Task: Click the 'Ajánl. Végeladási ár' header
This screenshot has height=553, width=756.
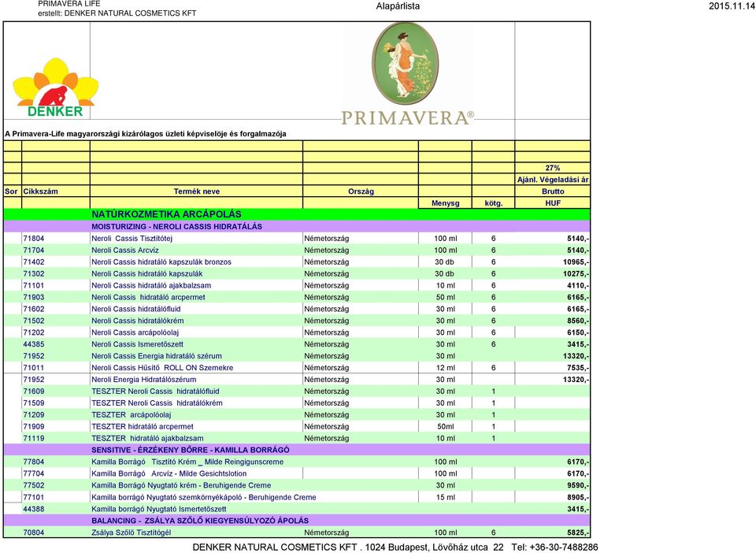Action: 553,180
